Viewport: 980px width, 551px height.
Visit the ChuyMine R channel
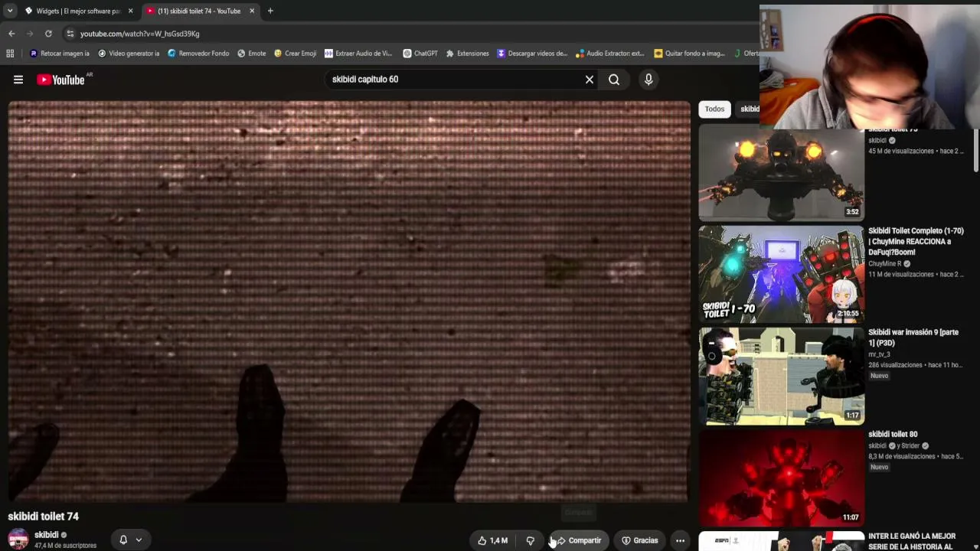point(884,263)
